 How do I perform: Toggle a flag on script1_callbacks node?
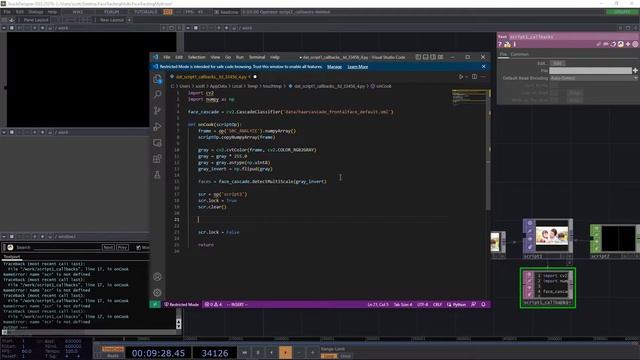(x=529, y=275)
